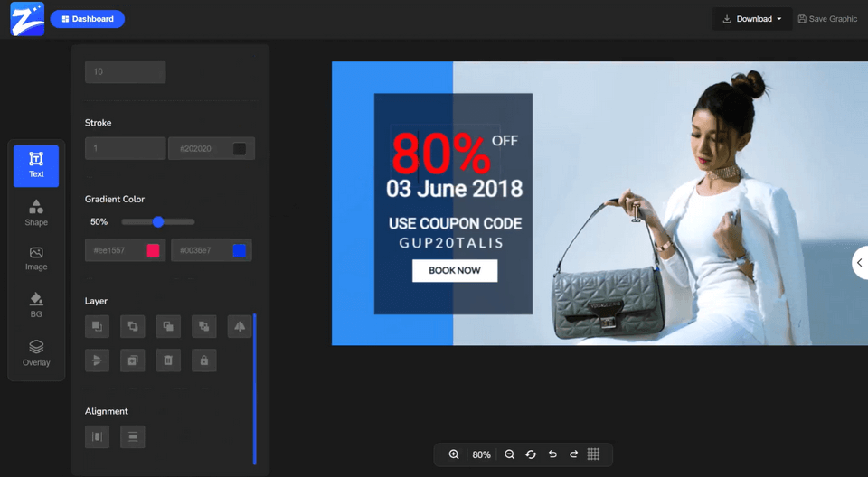868x477 pixels.
Task: Align the element to horizontal center
Action: tap(97, 436)
